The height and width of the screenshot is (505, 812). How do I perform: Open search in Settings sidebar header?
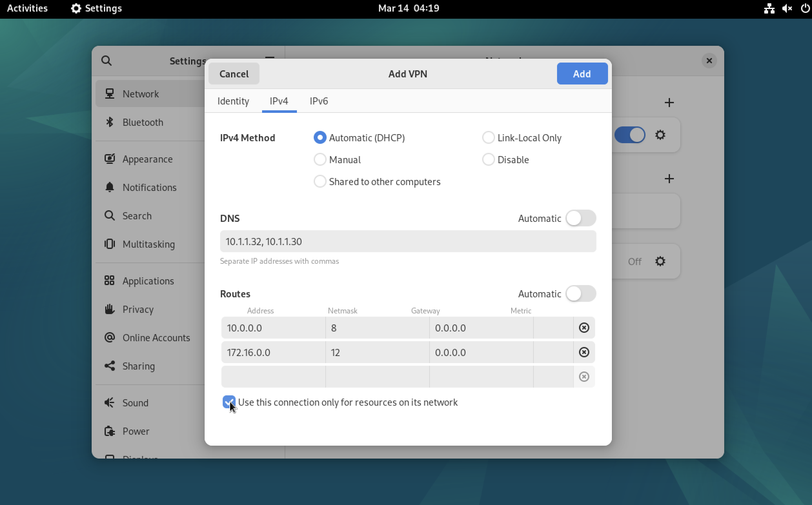[106, 61]
